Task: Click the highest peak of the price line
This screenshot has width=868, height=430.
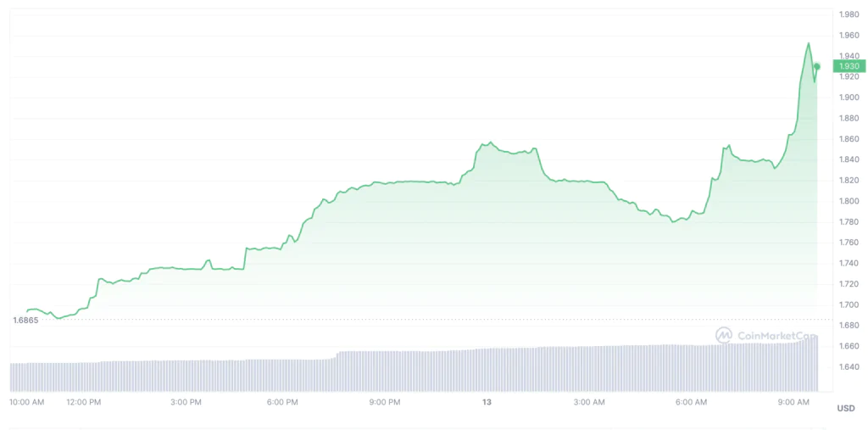Action: tap(808, 43)
